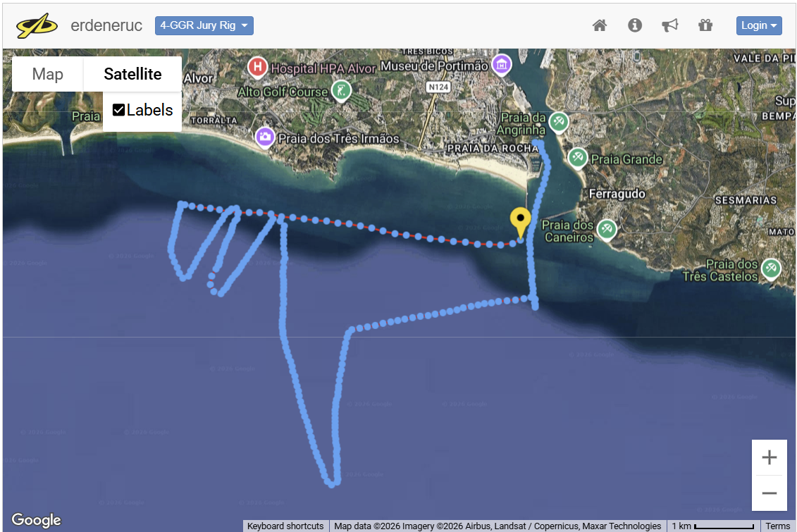This screenshot has width=797, height=532.
Task: Zoom in with the plus button
Action: coord(770,457)
